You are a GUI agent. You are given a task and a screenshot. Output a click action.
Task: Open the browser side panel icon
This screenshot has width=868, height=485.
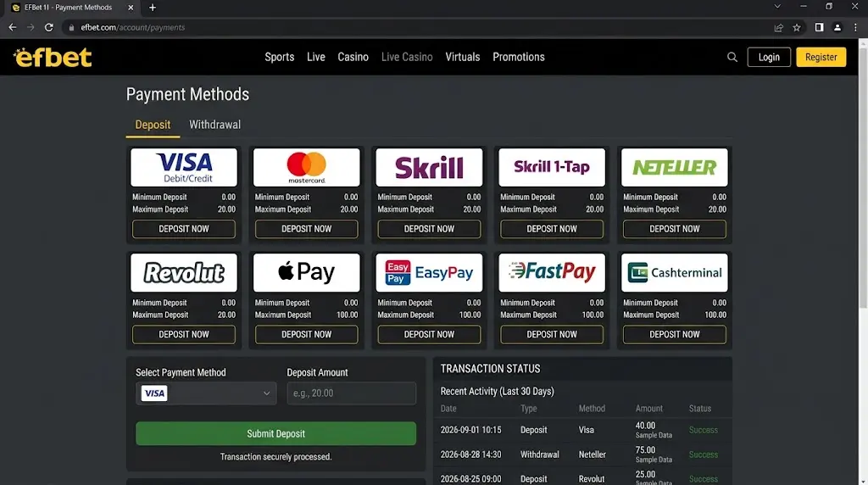[819, 27]
